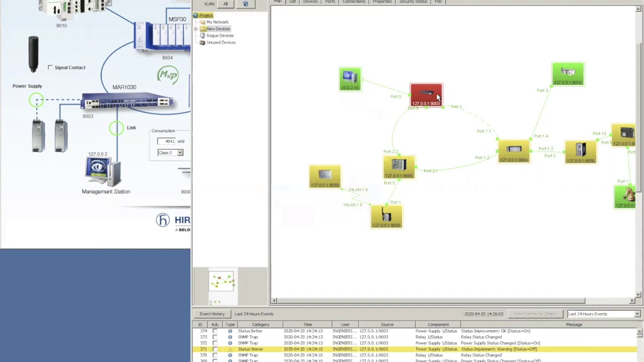The height and width of the screenshot is (362, 644).
Task: Click the Management Station computer icon
Action: (x=103, y=172)
